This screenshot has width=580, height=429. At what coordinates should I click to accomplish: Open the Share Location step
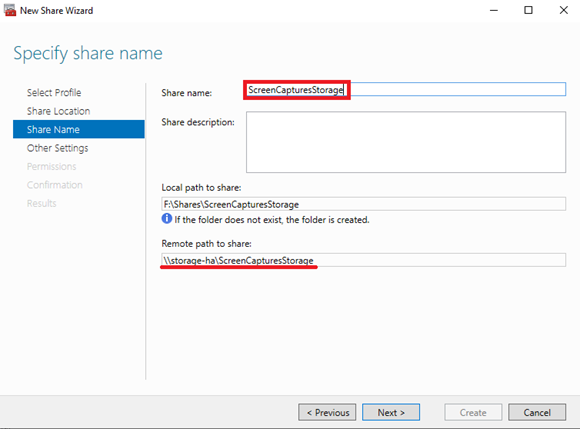[x=58, y=111]
